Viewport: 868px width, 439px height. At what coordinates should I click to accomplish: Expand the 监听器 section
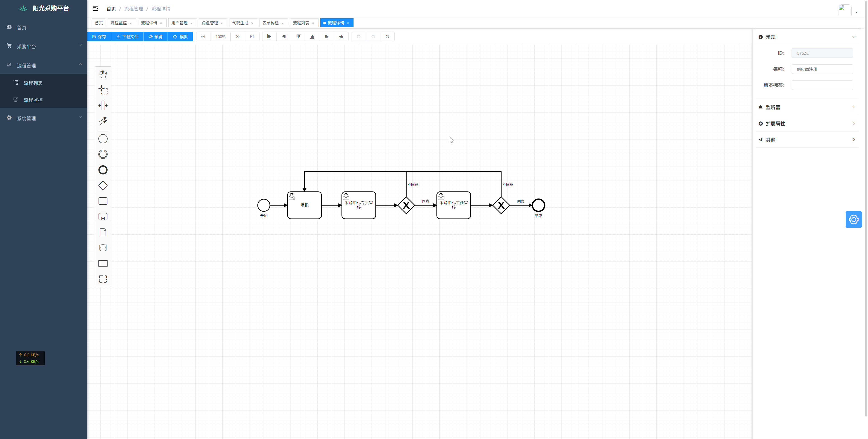click(x=807, y=107)
